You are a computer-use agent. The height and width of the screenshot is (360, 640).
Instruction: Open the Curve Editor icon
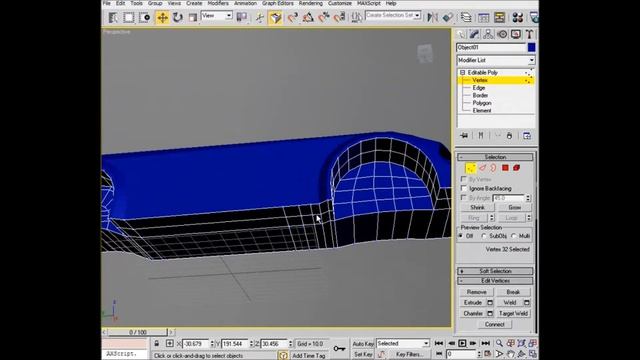coord(483,17)
